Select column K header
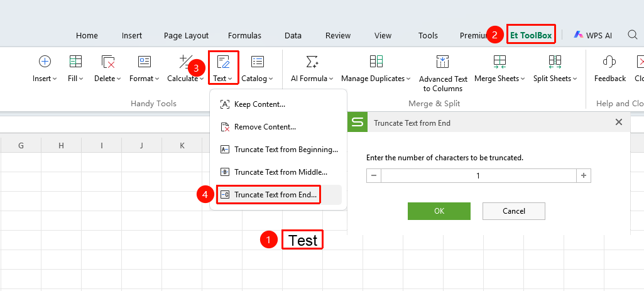644x291 pixels. 182,145
